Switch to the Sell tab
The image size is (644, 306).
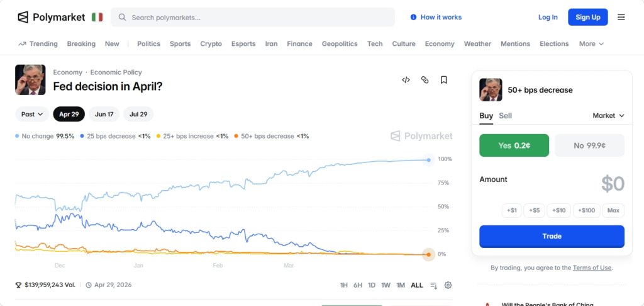click(x=505, y=116)
